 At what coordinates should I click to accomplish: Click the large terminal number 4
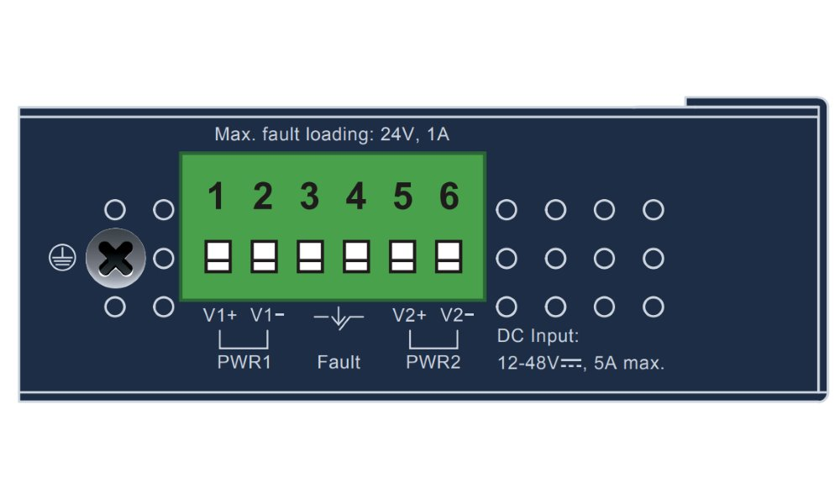[356, 197]
